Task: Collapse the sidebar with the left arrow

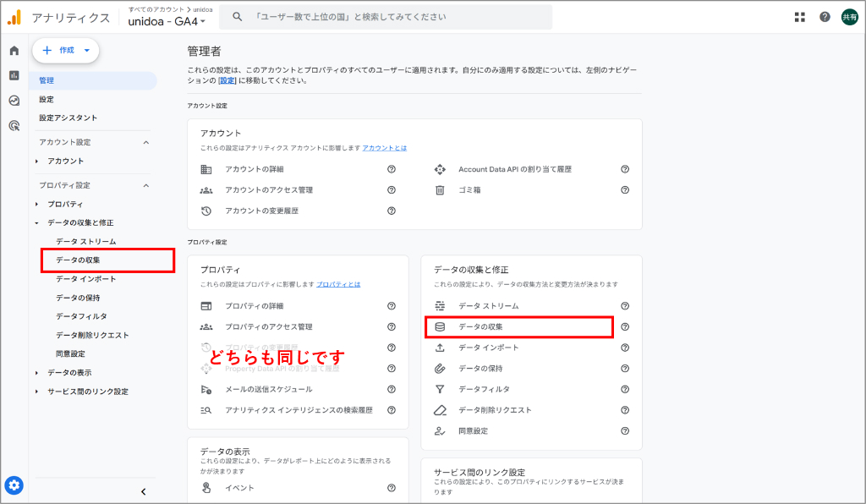Action: coord(144,490)
